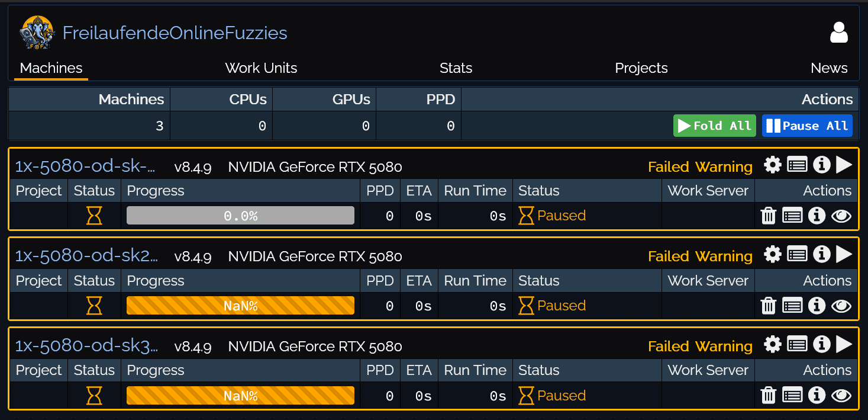Toggle the eye viewer for second machine
Image resolution: width=868 pixels, height=420 pixels.
[x=841, y=306]
